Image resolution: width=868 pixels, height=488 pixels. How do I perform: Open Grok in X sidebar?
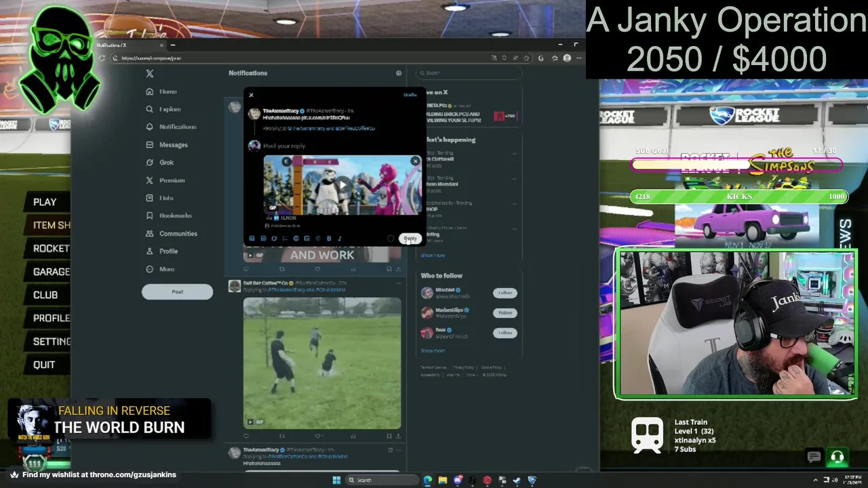point(160,163)
